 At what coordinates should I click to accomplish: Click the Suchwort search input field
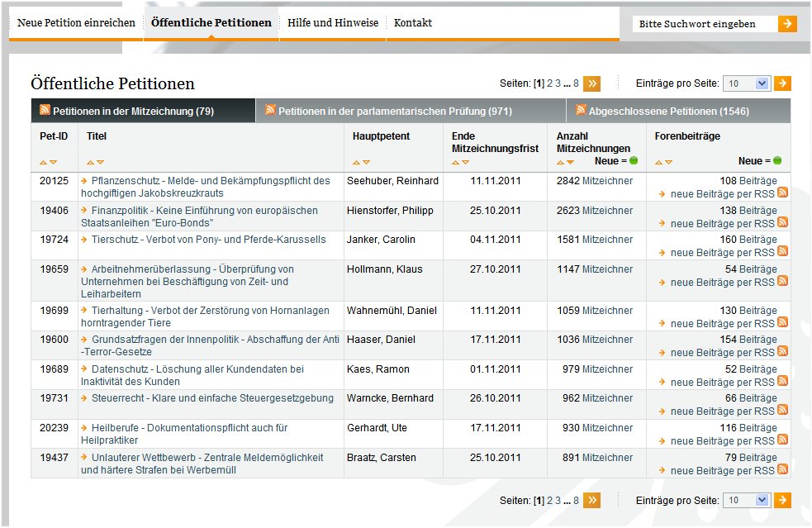tap(705, 24)
